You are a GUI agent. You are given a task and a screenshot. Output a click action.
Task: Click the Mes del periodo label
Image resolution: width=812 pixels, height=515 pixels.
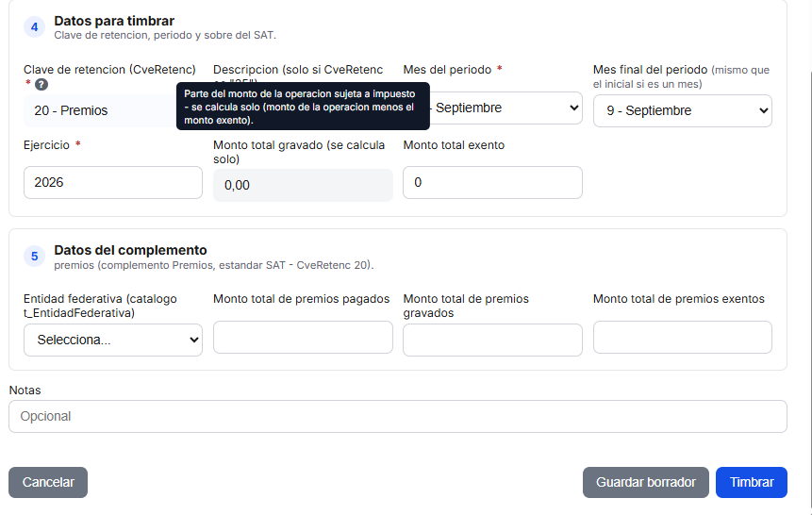click(x=447, y=70)
